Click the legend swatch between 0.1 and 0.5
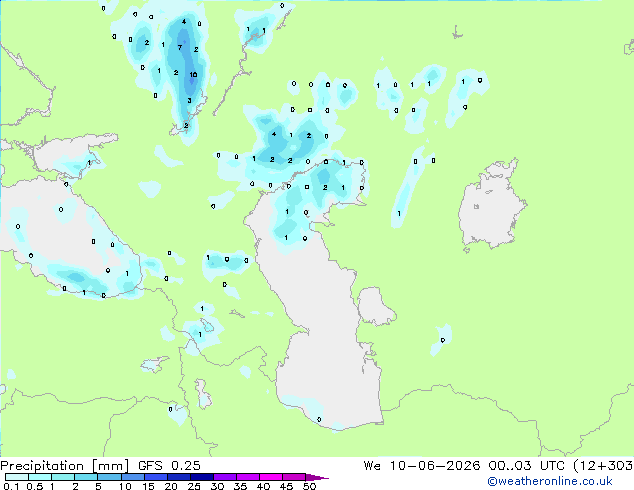634x490 pixels. [x=17, y=477]
